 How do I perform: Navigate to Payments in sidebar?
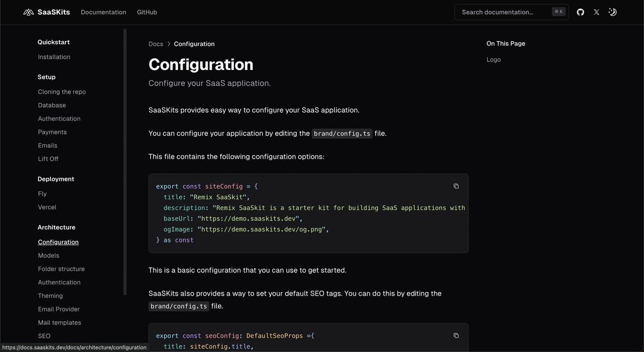[52, 132]
